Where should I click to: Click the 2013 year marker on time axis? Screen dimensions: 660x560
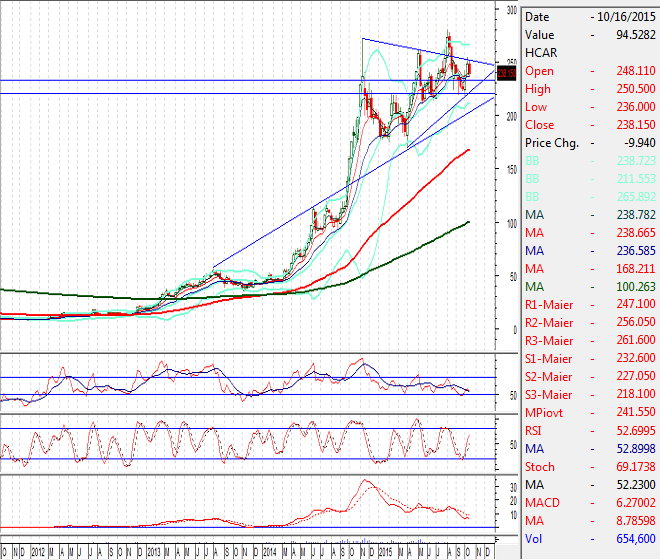point(154,551)
